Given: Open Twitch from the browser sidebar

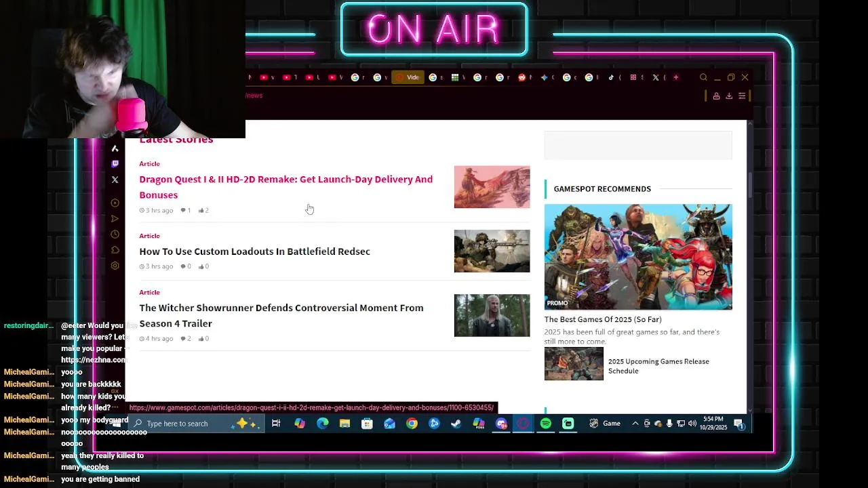Looking at the screenshot, I should (115, 164).
